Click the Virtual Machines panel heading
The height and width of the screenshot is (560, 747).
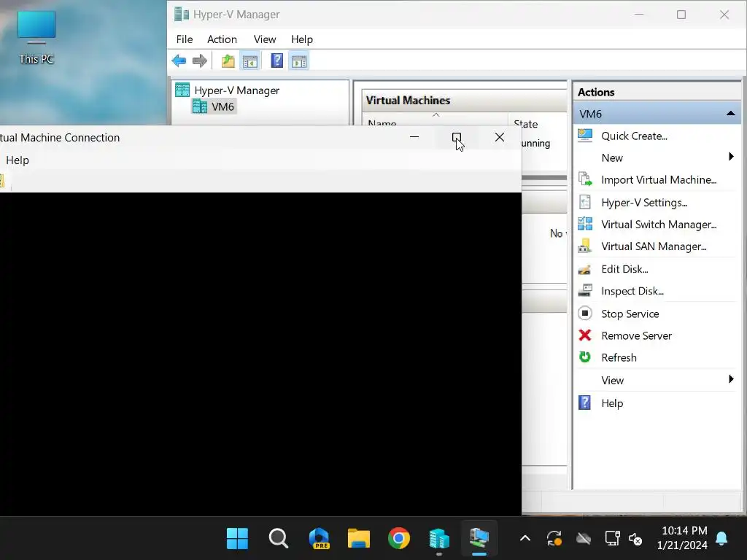click(408, 101)
